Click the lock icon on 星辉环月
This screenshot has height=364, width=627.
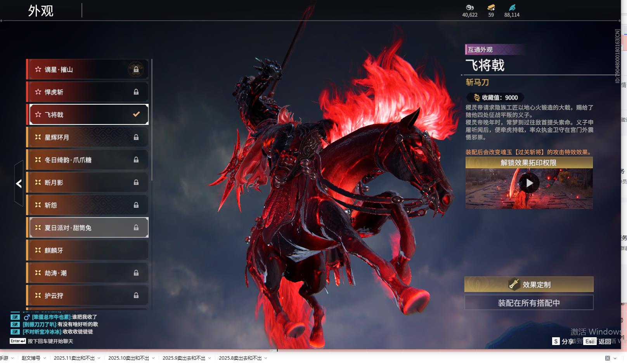pyautogui.click(x=136, y=137)
